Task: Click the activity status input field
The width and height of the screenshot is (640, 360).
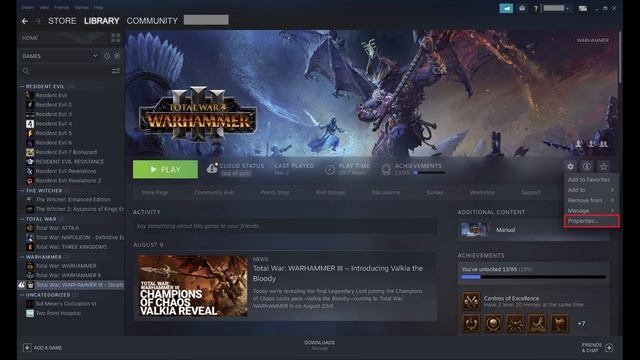Action: pos(285,226)
